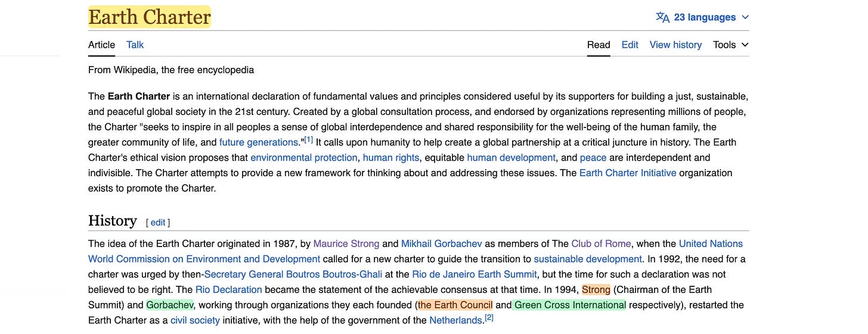Open the human rights link
The height and width of the screenshot is (334, 868).
pos(391,158)
